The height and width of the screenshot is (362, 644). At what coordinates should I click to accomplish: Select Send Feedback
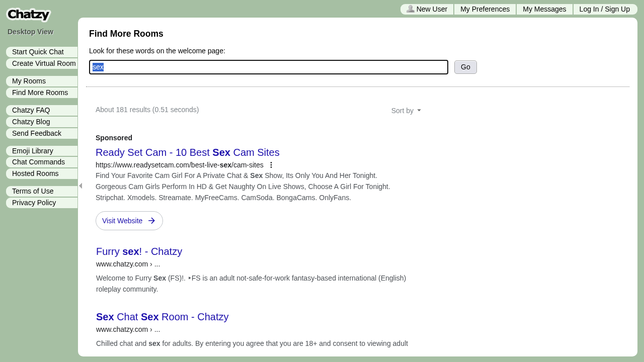tap(42, 133)
